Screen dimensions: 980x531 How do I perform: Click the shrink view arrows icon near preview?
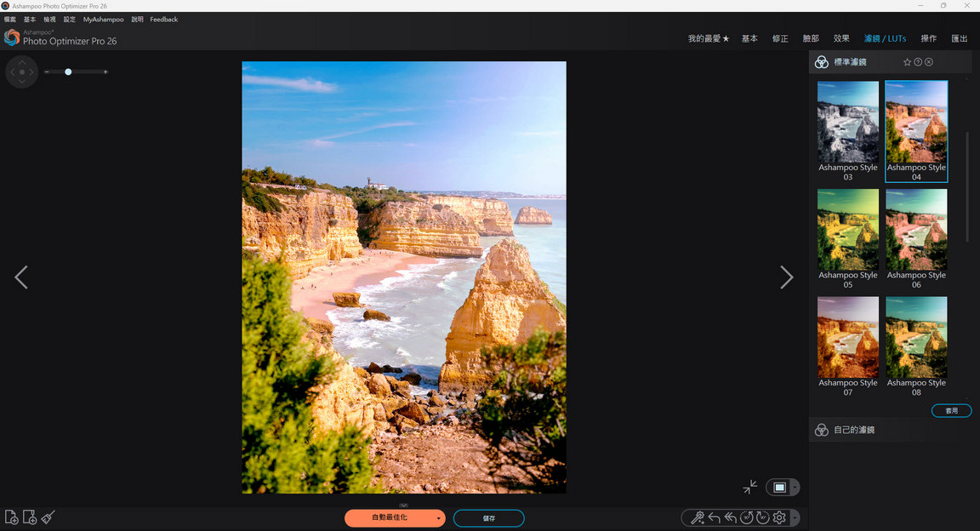(x=749, y=487)
